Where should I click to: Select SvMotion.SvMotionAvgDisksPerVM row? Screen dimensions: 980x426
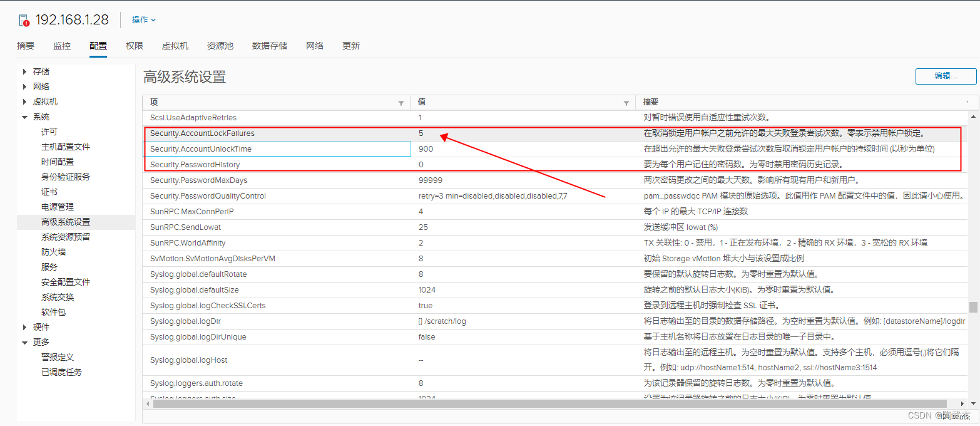click(x=555, y=259)
